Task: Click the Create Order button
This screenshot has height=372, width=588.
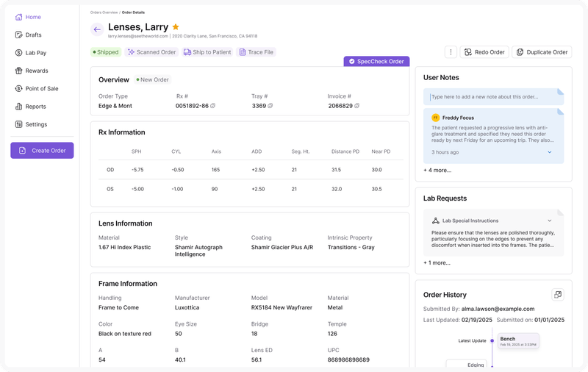Action: pyautogui.click(x=42, y=151)
